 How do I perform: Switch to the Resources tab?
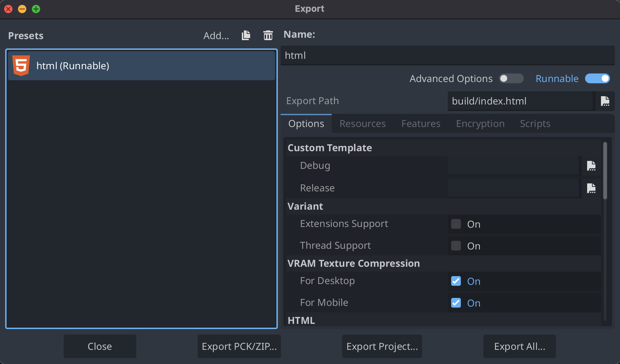click(362, 124)
